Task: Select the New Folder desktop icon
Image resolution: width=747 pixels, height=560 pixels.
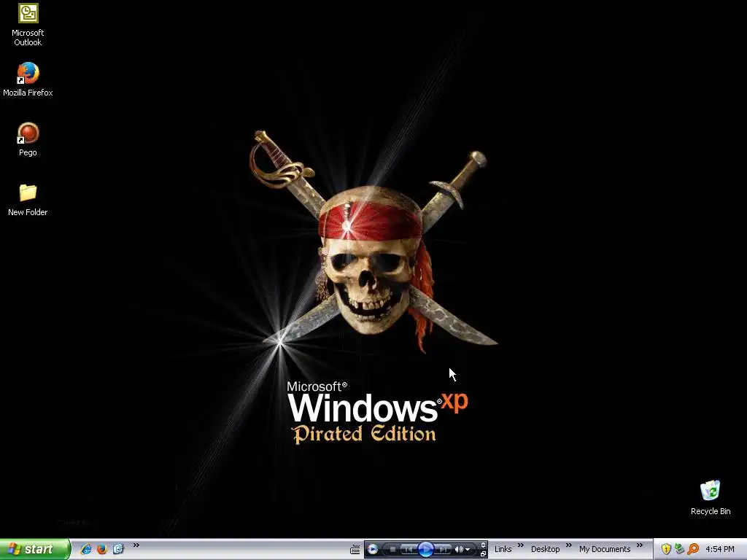Action: [x=28, y=200]
